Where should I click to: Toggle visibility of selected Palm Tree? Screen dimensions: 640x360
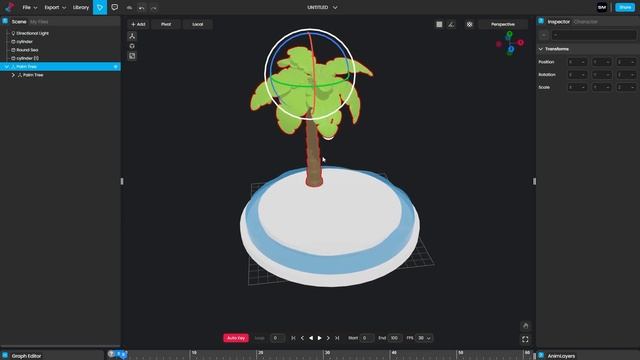coord(116,67)
